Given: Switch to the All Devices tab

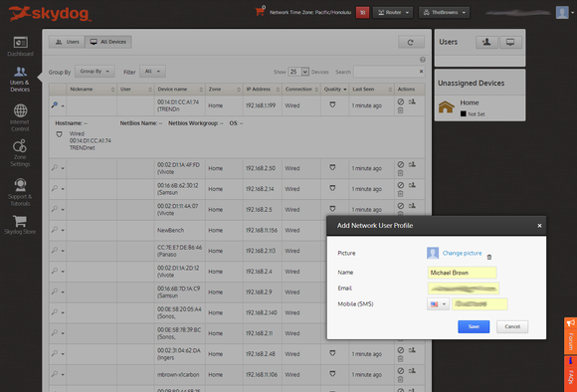Looking at the screenshot, I should 108,42.
